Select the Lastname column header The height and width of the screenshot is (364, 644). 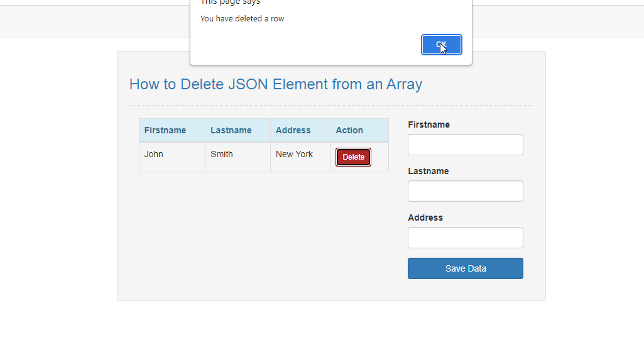(231, 130)
